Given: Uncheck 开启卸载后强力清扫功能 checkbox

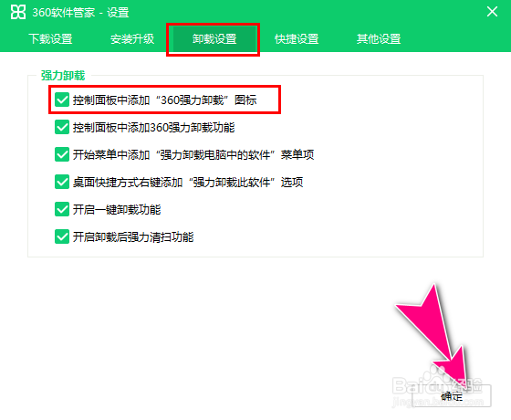Looking at the screenshot, I should click(62, 236).
